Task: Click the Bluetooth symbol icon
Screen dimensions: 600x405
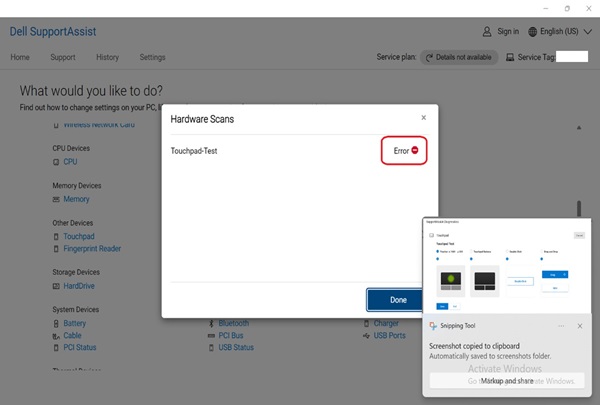Action: [211, 323]
